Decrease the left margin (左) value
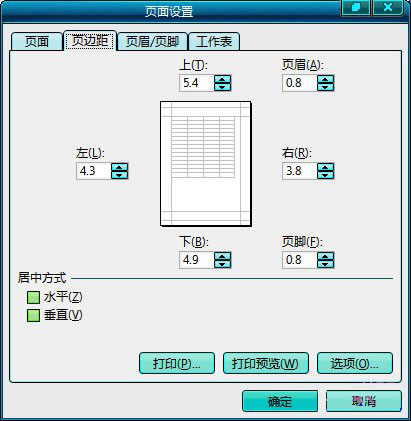 click(119, 175)
